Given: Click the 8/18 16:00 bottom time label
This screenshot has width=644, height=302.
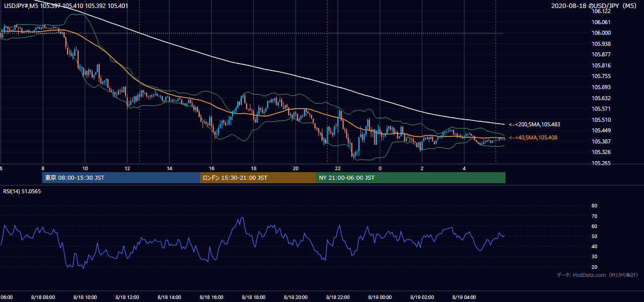Looking at the screenshot, I should tap(211, 297).
